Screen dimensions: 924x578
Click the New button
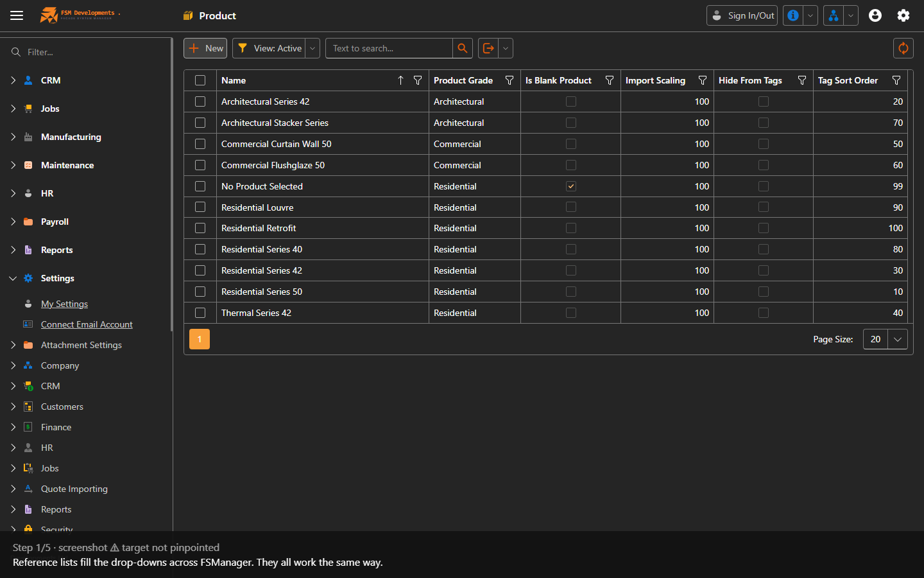[205, 48]
